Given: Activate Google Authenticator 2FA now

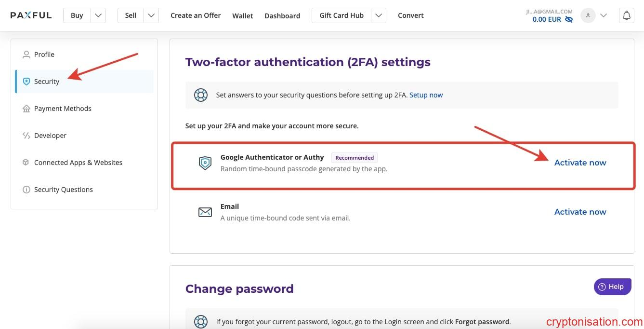Looking at the screenshot, I should pos(580,163).
